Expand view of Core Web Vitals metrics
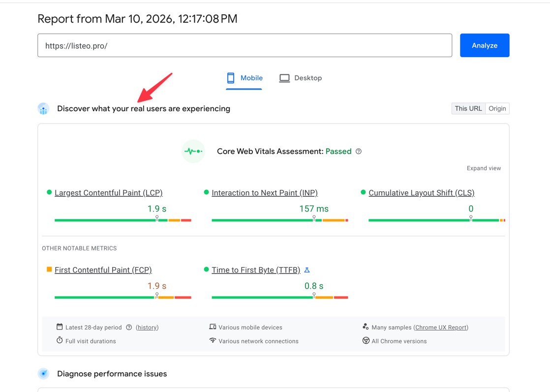 (x=484, y=168)
